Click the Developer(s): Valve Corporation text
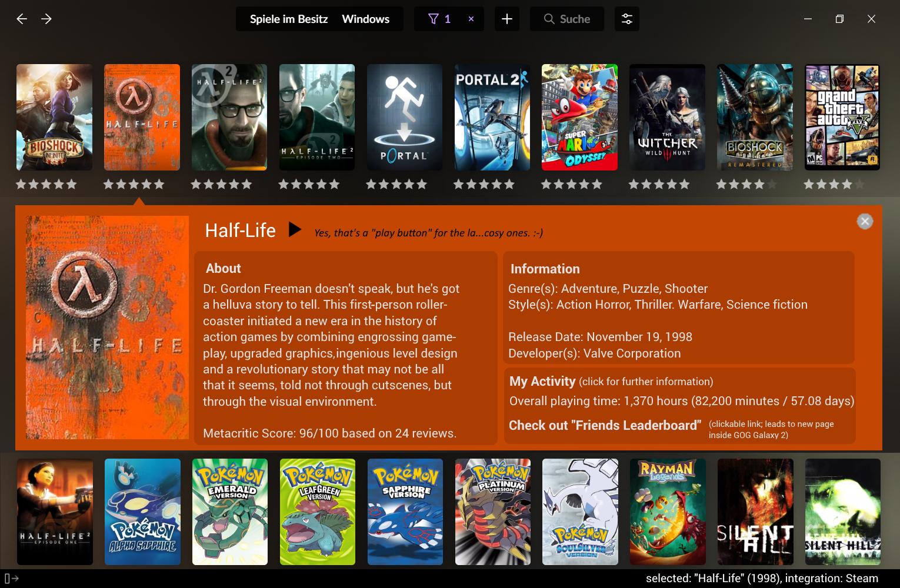The image size is (900, 588). [x=594, y=353]
